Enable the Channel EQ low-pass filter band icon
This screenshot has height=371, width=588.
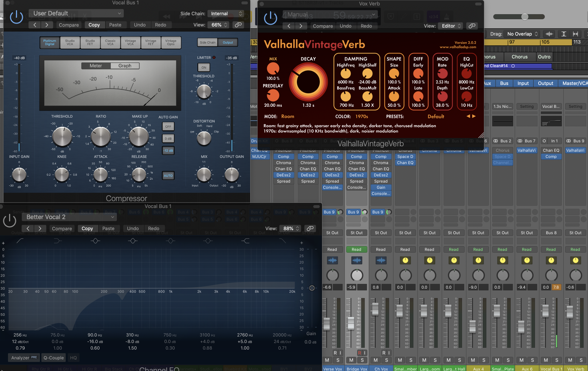[283, 241]
